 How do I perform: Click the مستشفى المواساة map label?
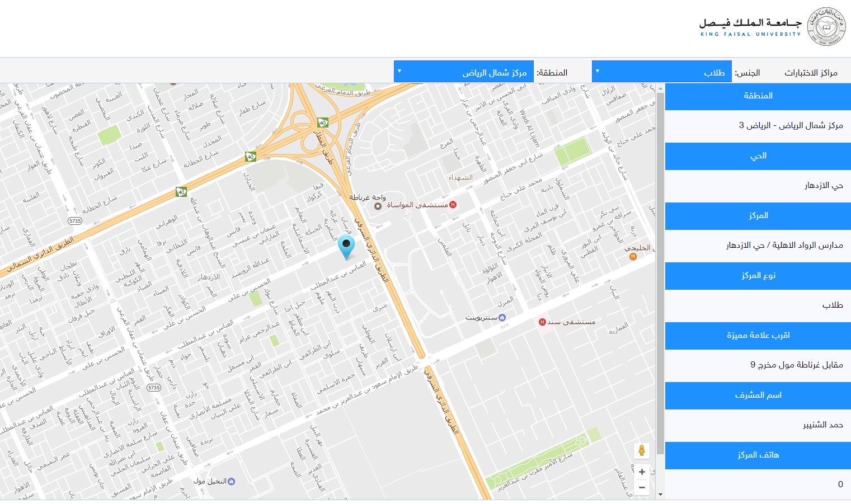[x=417, y=205]
